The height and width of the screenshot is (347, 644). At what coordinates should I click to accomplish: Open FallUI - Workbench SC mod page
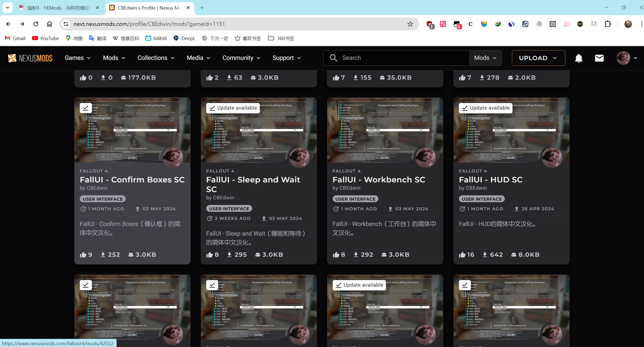click(379, 180)
